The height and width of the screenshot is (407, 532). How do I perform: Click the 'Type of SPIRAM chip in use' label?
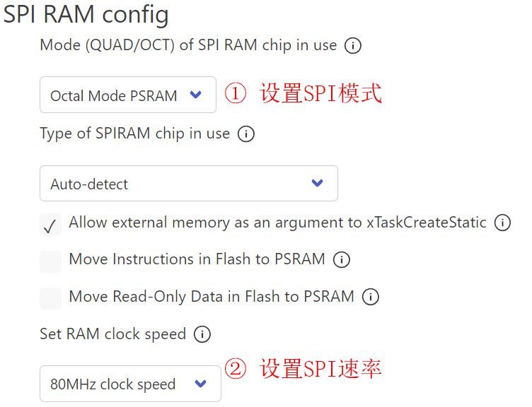coord(134,134)
